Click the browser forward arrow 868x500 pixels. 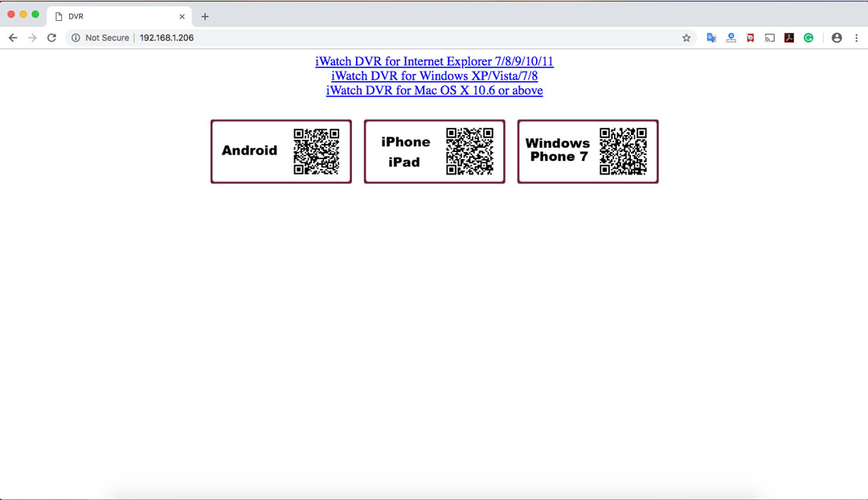click(32, 38)
